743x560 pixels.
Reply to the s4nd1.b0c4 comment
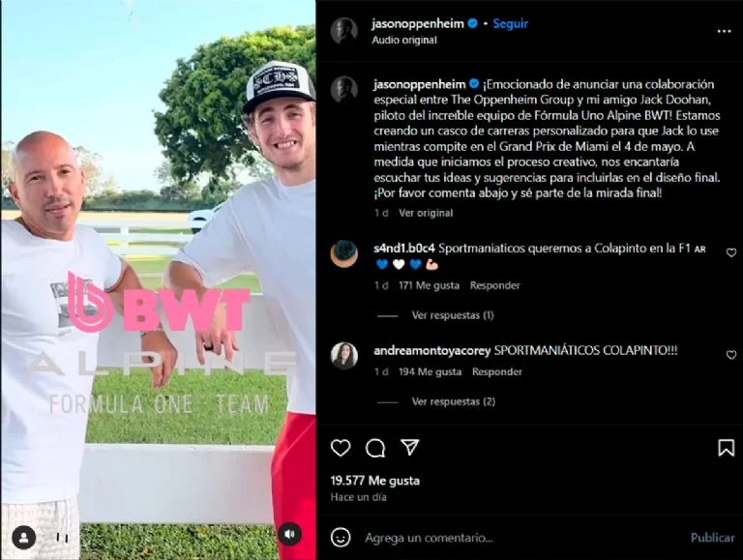click(494, 285)
